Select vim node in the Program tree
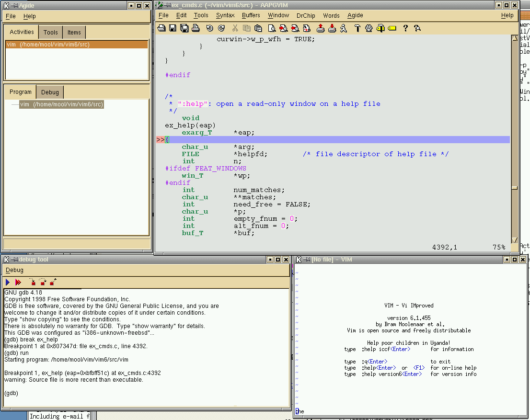 (61, 104)
